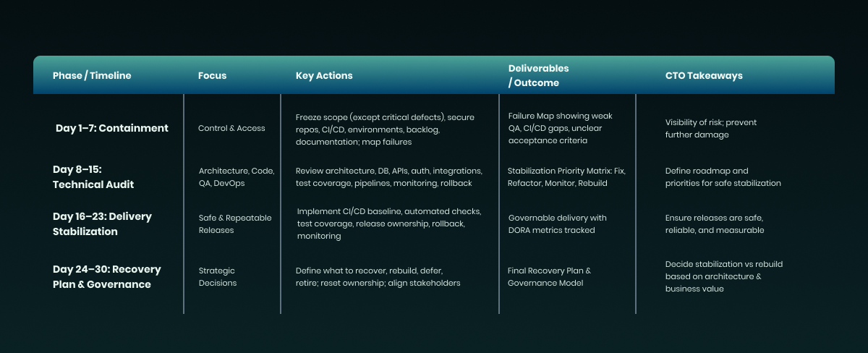Click Day 24–30: Recovery Plan & Governance
Image resolution: width=868 pixels, height=353 pixels.
click(x=106, y=276)
